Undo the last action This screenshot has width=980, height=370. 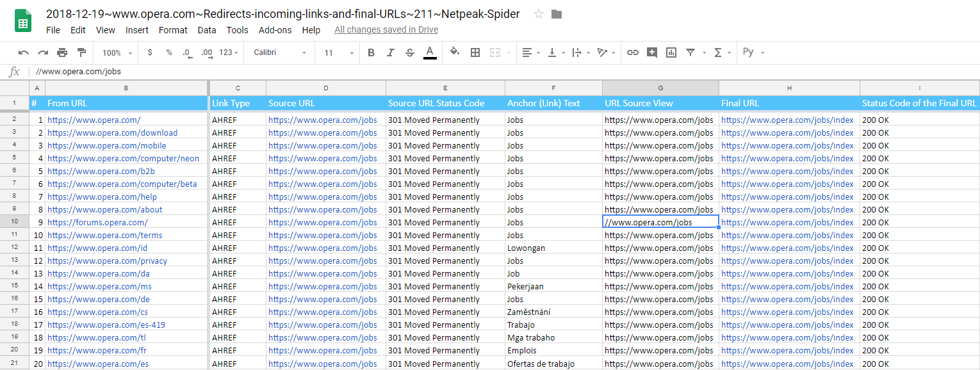[x=24, y=52]
